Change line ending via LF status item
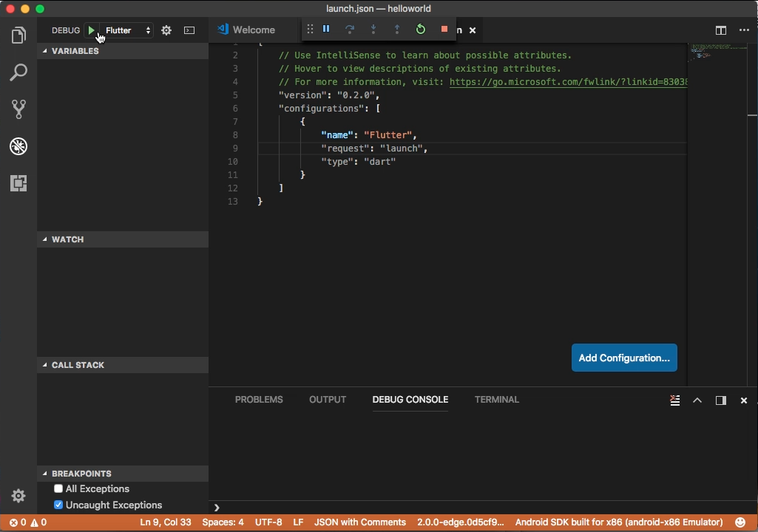The width and height of the screenshot is (758, 532). [298, 522]
